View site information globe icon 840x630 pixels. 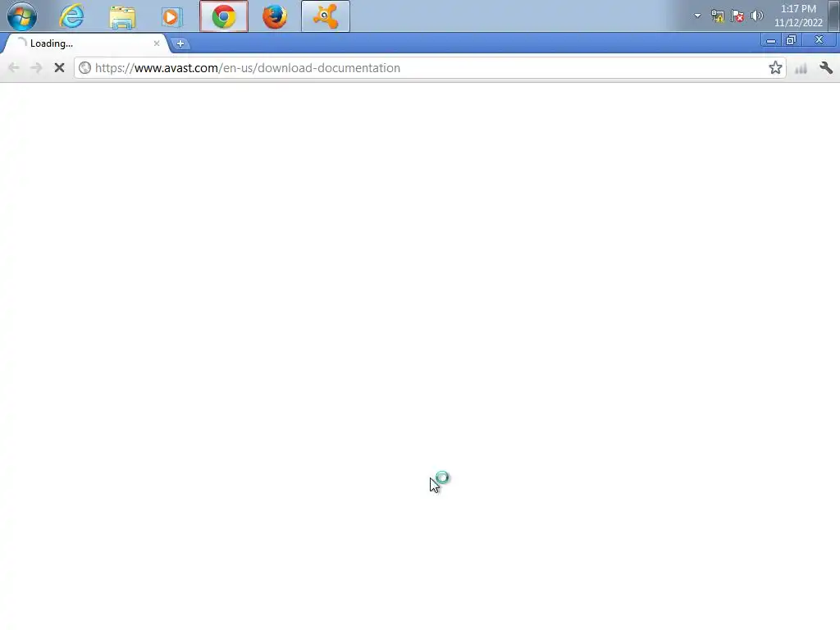84,68
